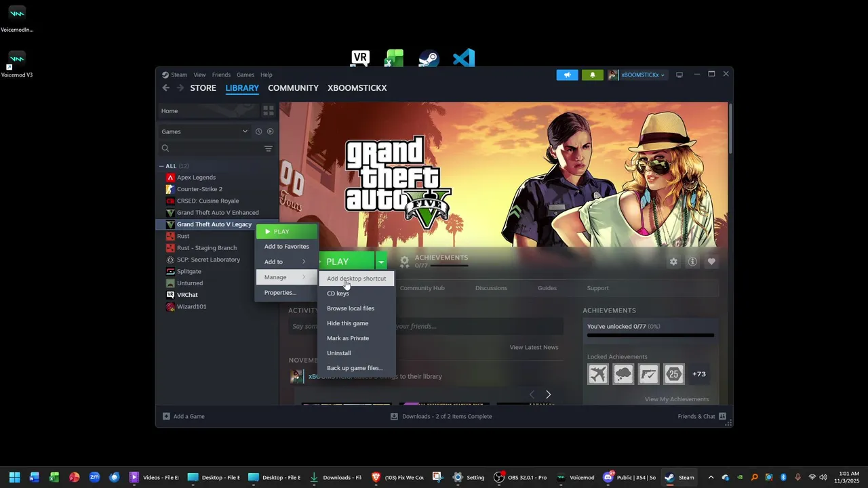Collapse the ALL games category
The height and width of the screenshot is (488, 868).
click(162, 166)
